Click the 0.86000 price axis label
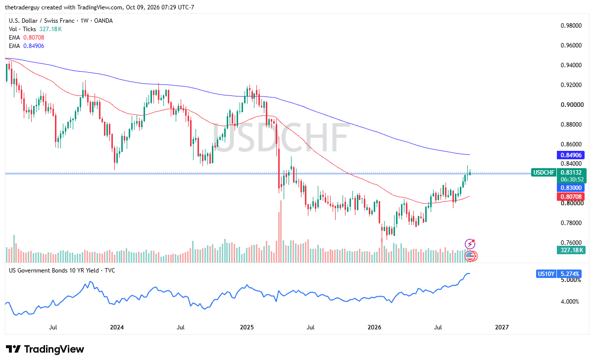The width and height of the screenshot is (594, 364). coord(571,144)
